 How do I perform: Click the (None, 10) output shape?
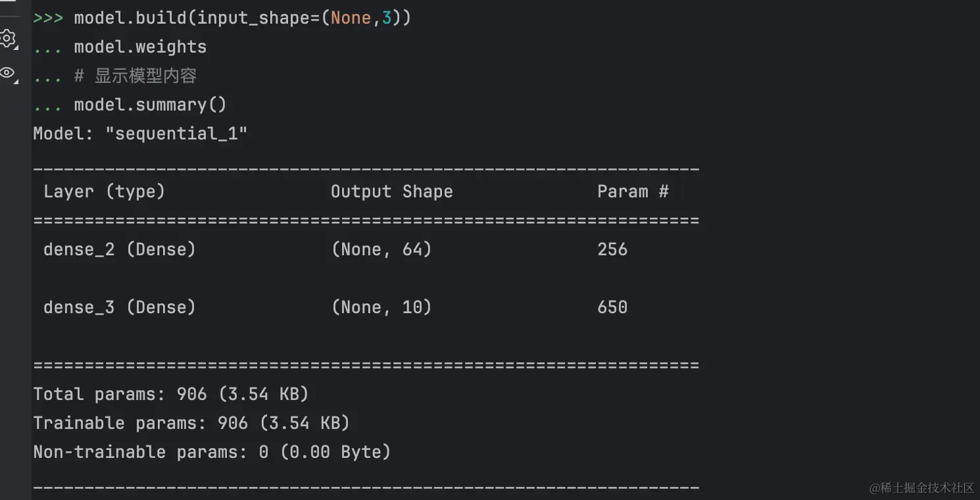[x=381, y=307]
